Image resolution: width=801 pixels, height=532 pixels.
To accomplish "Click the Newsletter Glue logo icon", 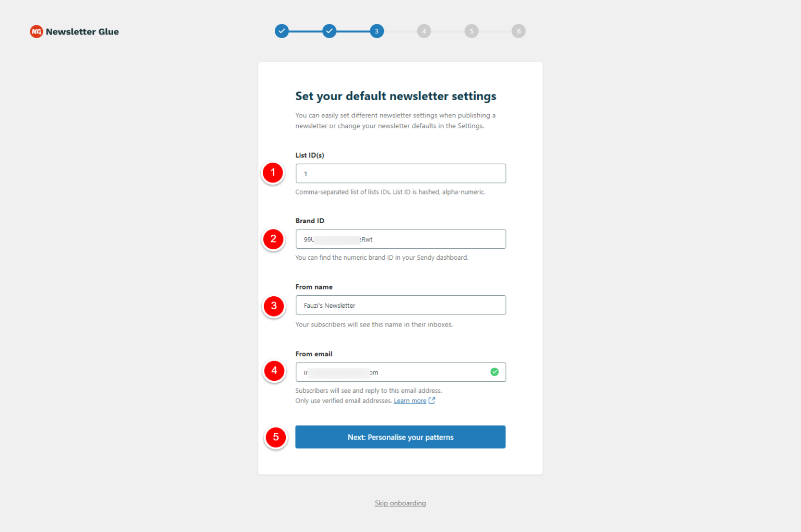I will pyautogui.click(x=36, y=31).
